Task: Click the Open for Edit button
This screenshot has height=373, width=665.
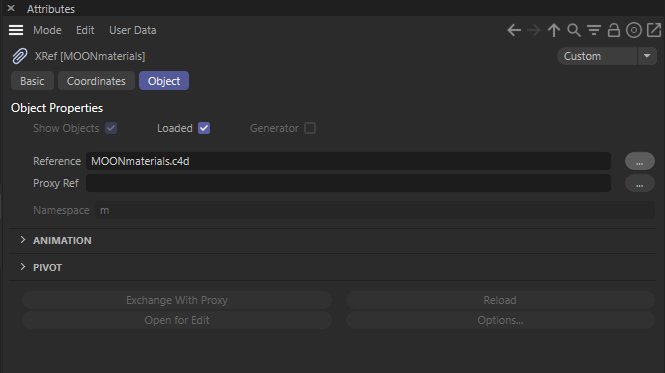Action: (177, 320)
